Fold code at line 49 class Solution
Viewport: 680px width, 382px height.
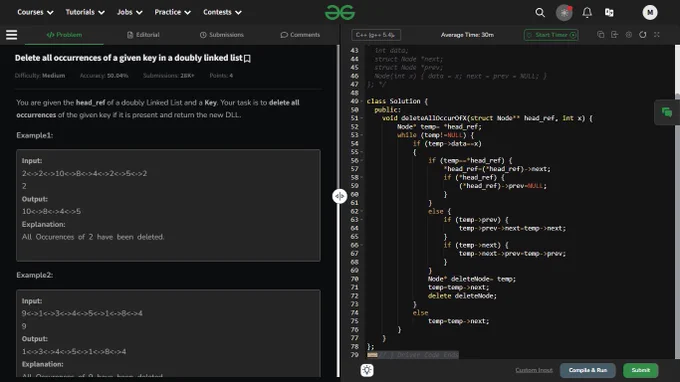362,101
